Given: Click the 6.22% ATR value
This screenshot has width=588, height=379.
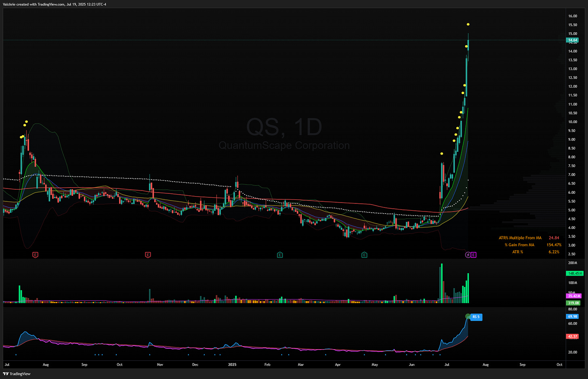Looking at the screenshot, I should [554, 252].
